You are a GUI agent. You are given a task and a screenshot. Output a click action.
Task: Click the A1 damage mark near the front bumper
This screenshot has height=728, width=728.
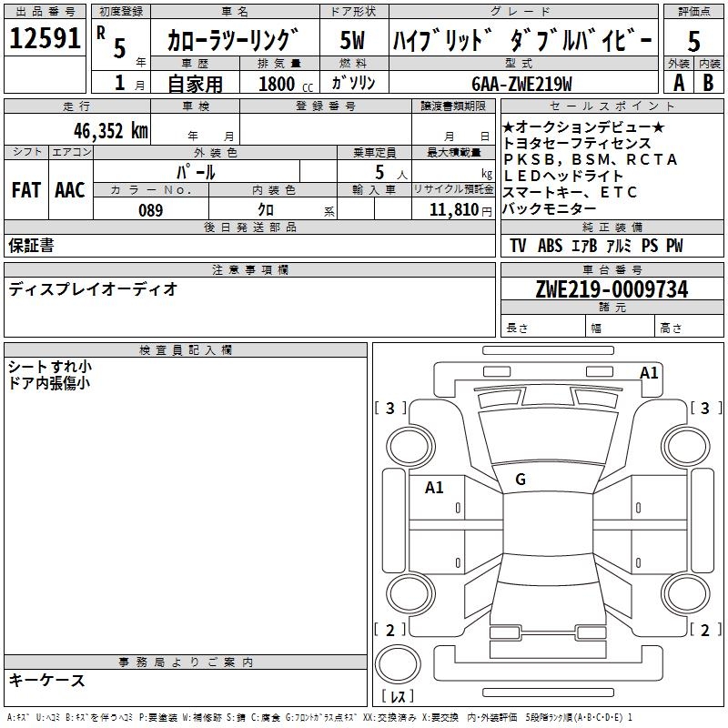[648, 372]
